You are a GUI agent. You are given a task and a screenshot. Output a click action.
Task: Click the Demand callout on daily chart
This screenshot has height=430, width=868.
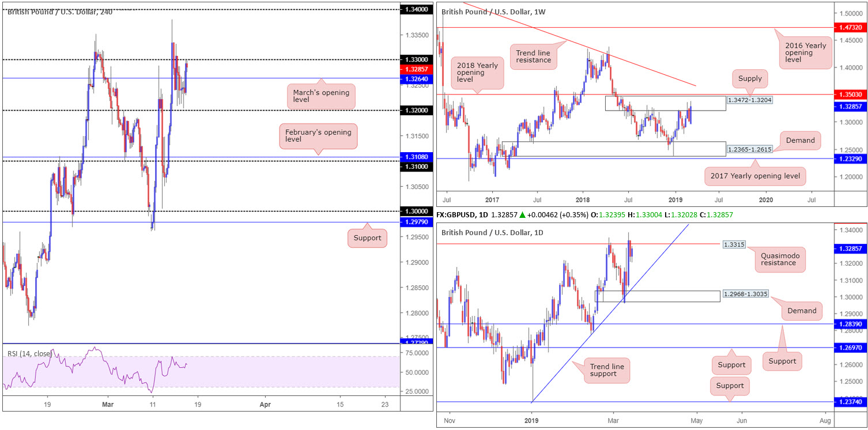802,311
